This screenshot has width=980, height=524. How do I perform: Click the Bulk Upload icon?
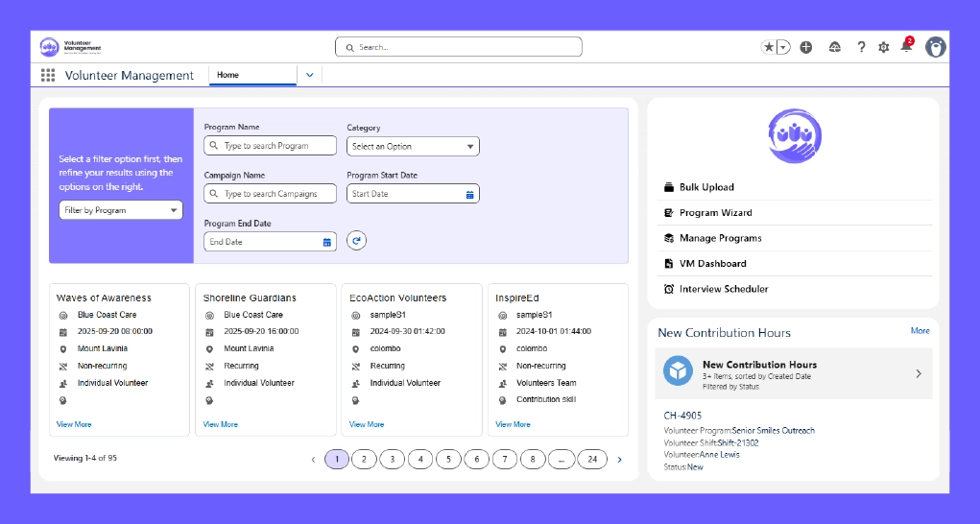(x=669, y=187)
